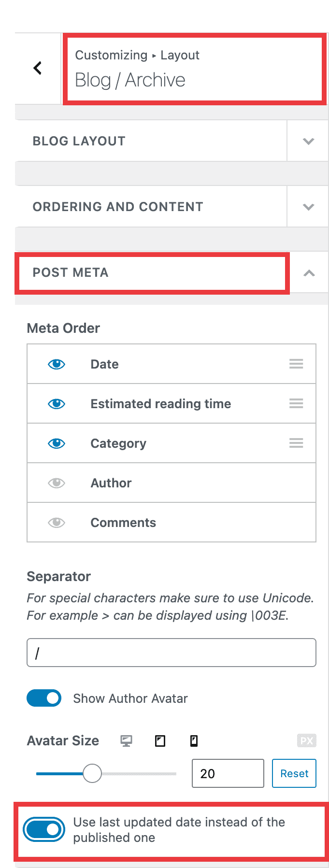Click the PX unit badge
The height and width of the screenshot is (868, 329).
307,740
